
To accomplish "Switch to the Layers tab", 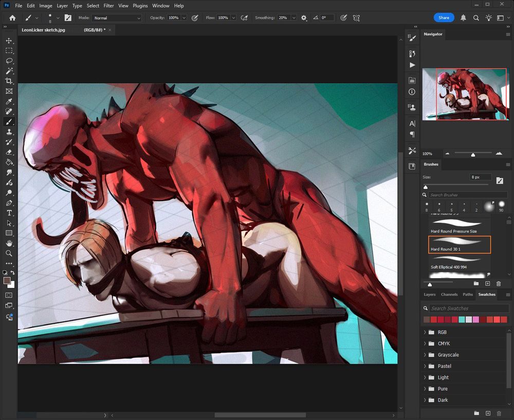I will [429, 295].
